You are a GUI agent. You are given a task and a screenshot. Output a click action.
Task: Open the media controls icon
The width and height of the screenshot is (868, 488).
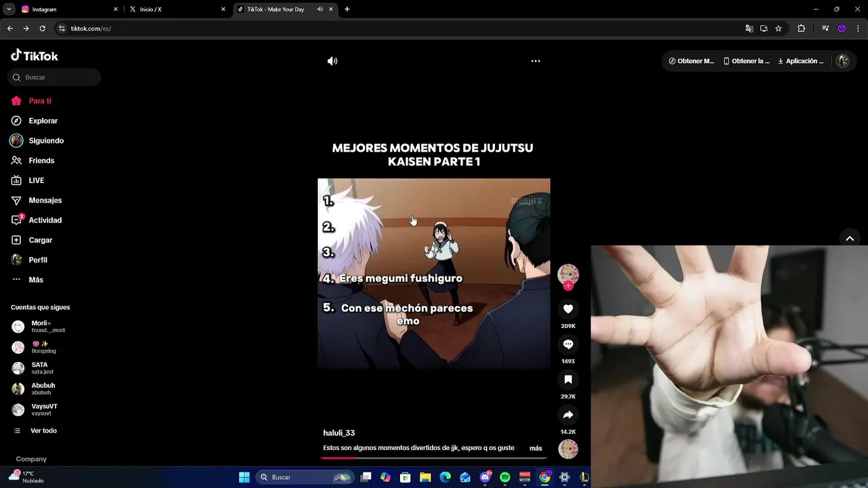(825, 28)
